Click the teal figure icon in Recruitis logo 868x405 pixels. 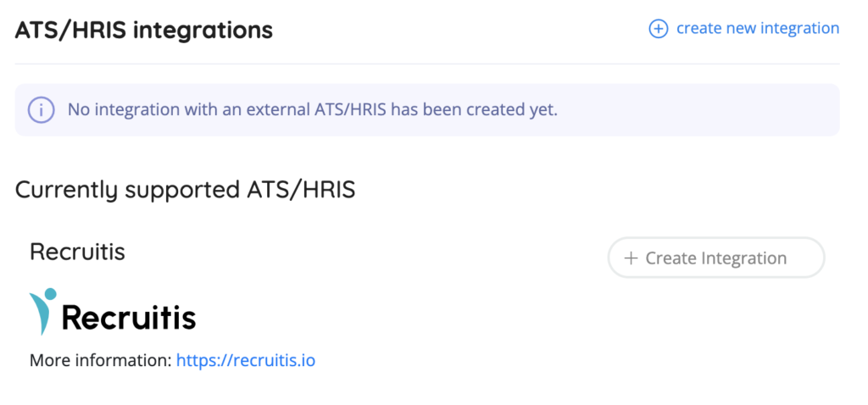pyautogui.click(x=43, y=311)
